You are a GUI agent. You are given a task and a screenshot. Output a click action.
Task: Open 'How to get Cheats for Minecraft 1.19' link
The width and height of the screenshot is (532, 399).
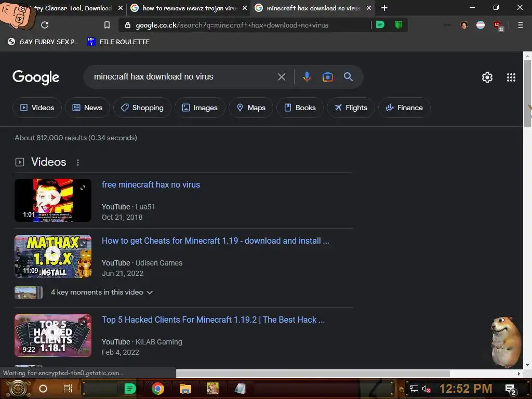[x=216, y=241]
